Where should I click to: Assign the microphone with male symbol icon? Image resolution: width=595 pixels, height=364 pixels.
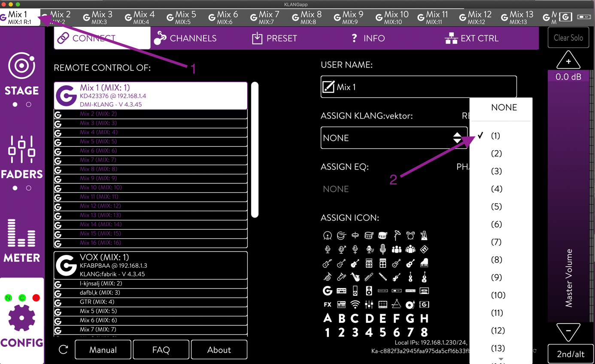coord(341,249)
